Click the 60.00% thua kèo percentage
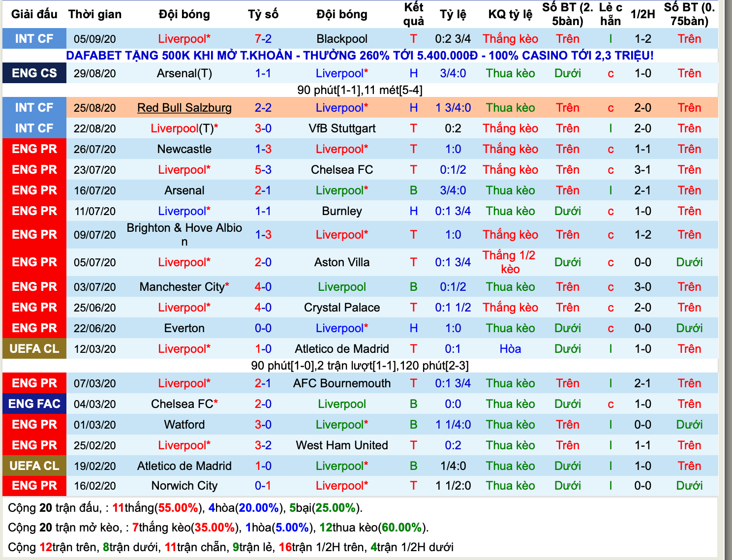This screenshot has width=732, height=560. click(402, 528)
